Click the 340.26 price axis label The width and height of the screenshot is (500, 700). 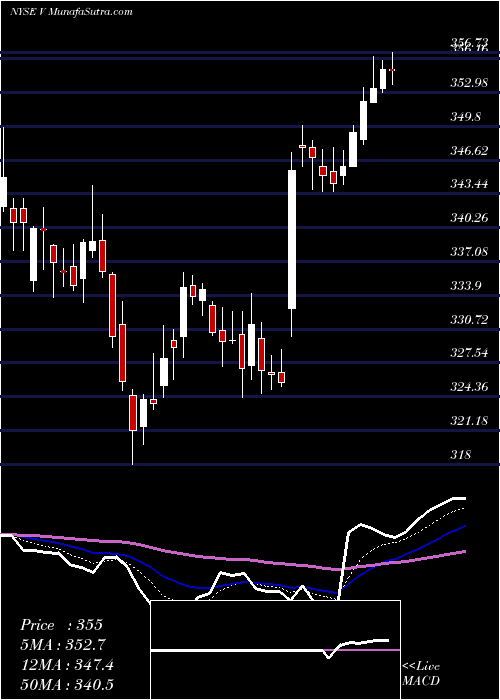click(469, 218)
